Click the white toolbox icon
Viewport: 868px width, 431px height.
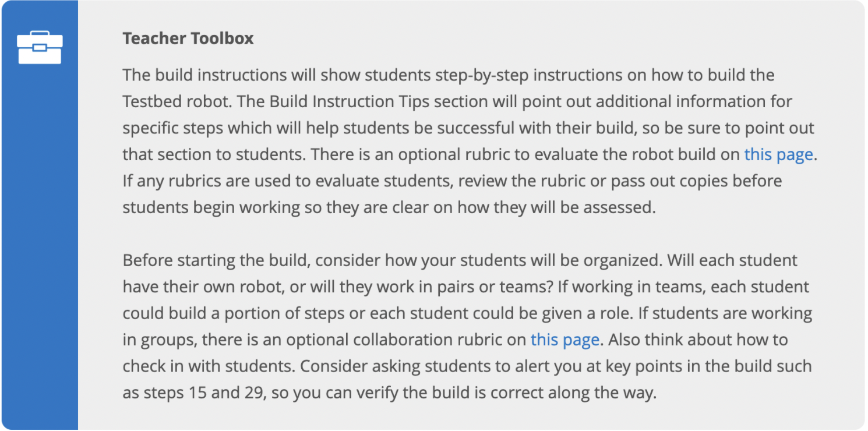click(40, 48)
